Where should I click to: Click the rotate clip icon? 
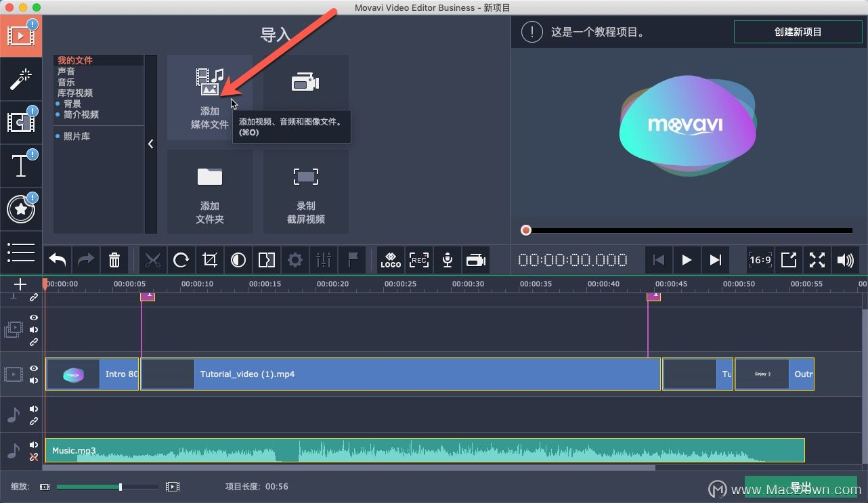181,260
